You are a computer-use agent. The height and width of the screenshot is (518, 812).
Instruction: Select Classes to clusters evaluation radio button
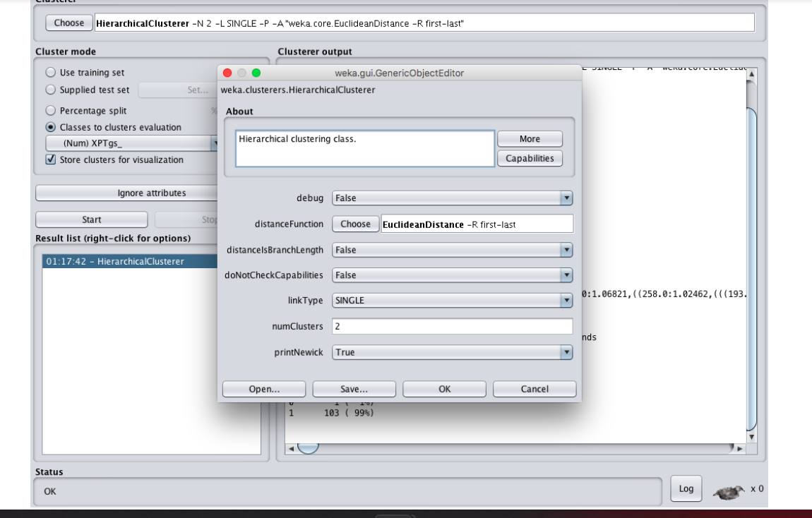50,127
